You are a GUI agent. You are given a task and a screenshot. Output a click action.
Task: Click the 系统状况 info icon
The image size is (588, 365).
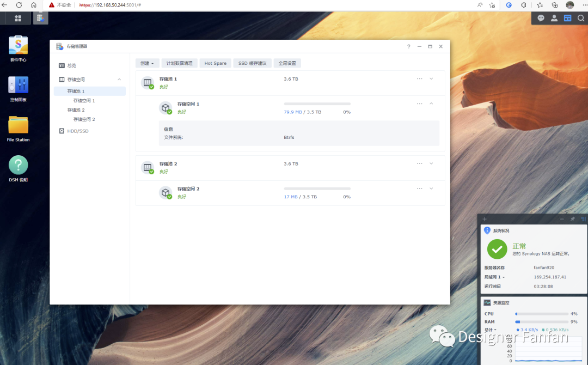(487, 230)
